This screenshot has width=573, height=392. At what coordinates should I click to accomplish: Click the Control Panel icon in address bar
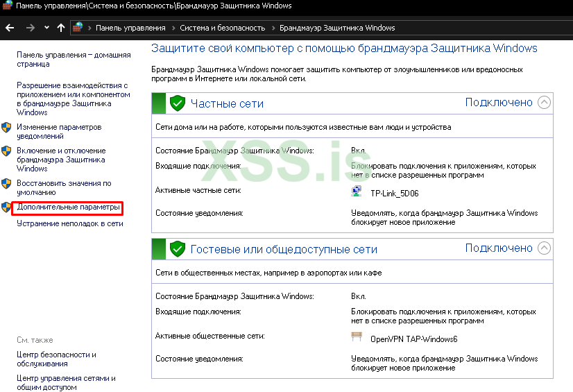pos(79,28)
